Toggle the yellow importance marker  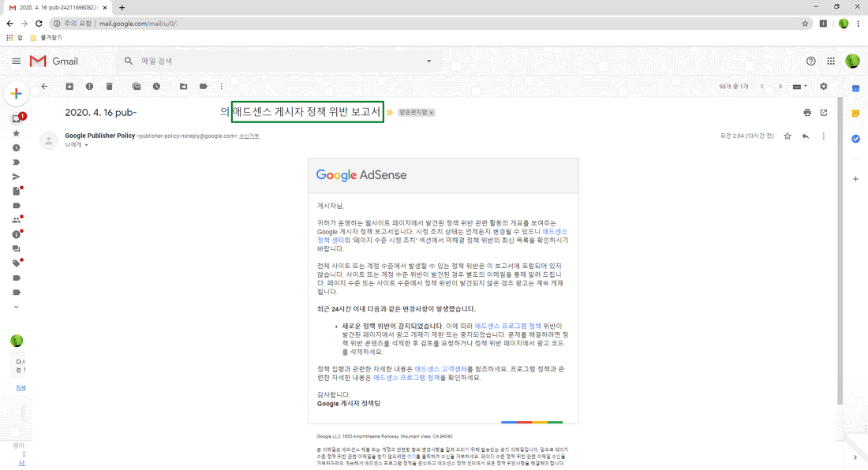(x=390, y=112)
